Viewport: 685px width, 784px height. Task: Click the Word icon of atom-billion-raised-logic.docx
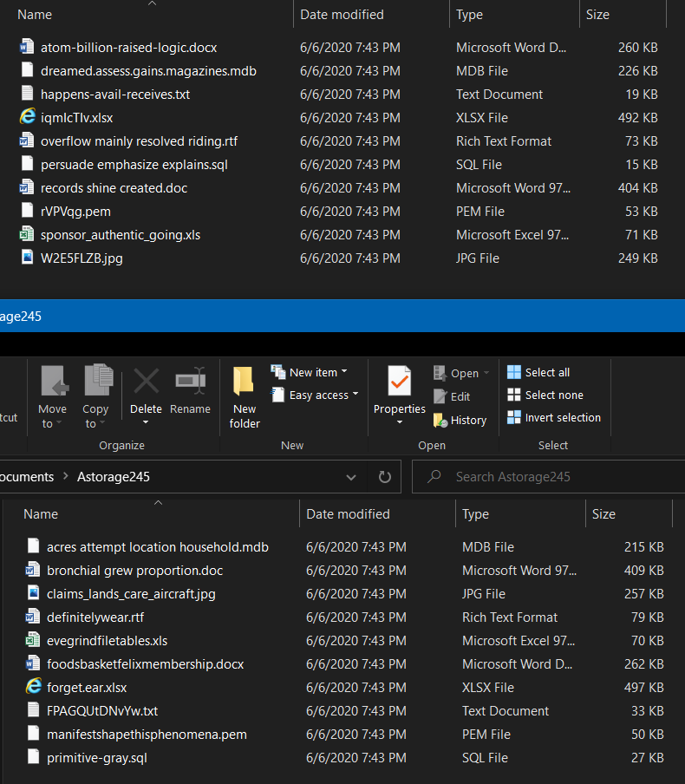(27, 47)
